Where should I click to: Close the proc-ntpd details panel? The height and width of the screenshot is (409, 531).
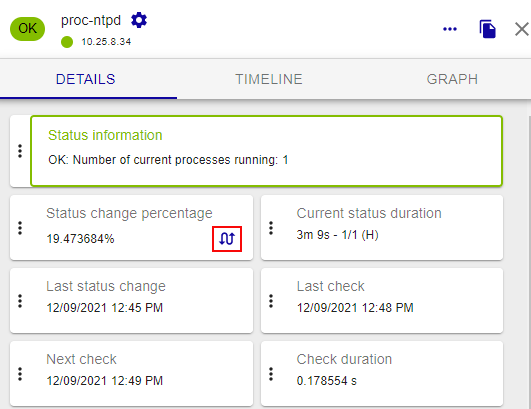click(x=522, y=29)
